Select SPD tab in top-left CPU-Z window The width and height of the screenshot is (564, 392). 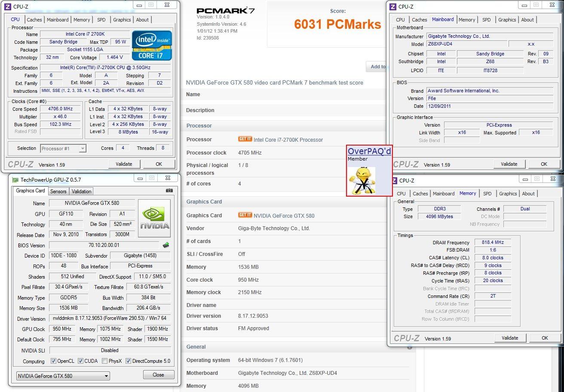(x=101, y=20)
